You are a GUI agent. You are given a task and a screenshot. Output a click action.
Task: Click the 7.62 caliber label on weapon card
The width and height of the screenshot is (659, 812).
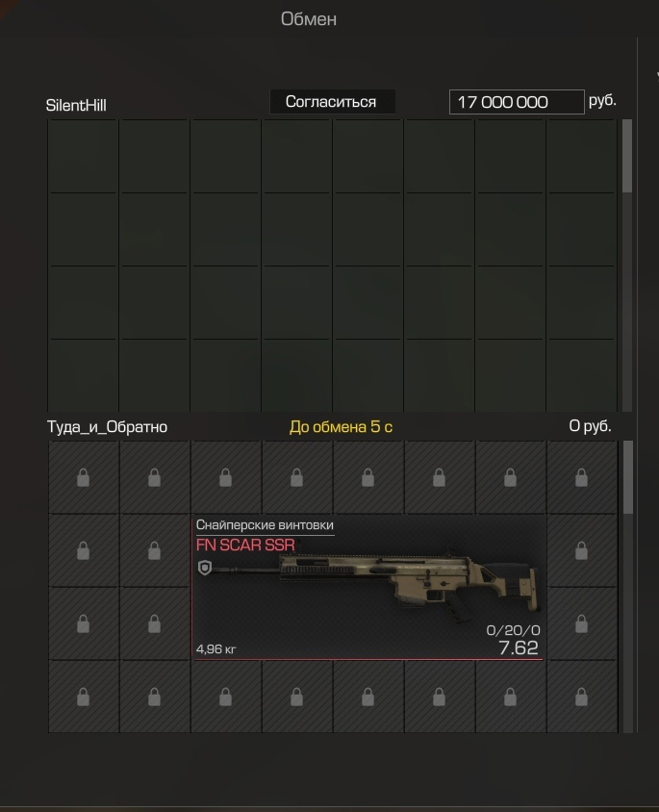click(x=519, y=647)
